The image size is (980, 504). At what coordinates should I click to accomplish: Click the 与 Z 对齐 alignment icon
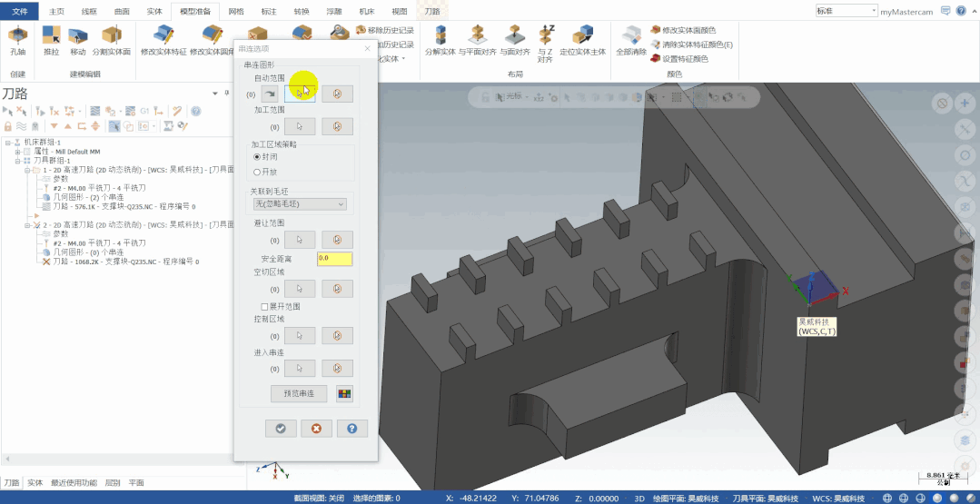point(545,36)
